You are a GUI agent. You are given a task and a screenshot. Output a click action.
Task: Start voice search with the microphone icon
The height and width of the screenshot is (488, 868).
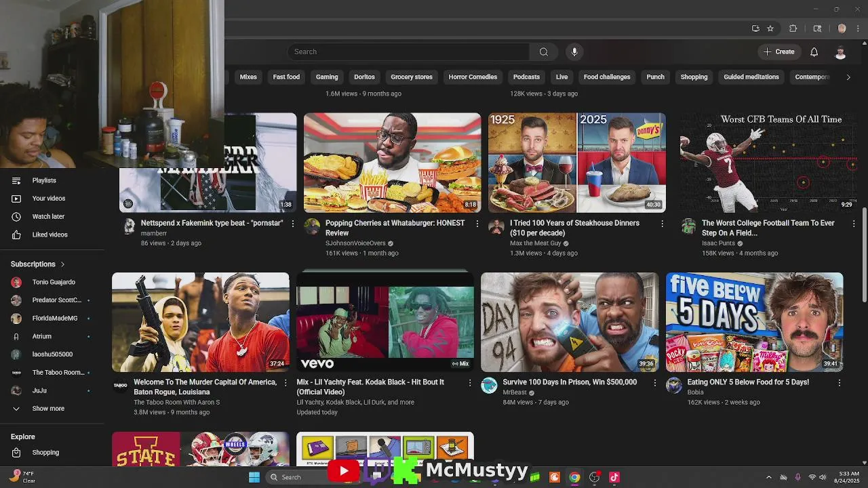coord(574,52)
